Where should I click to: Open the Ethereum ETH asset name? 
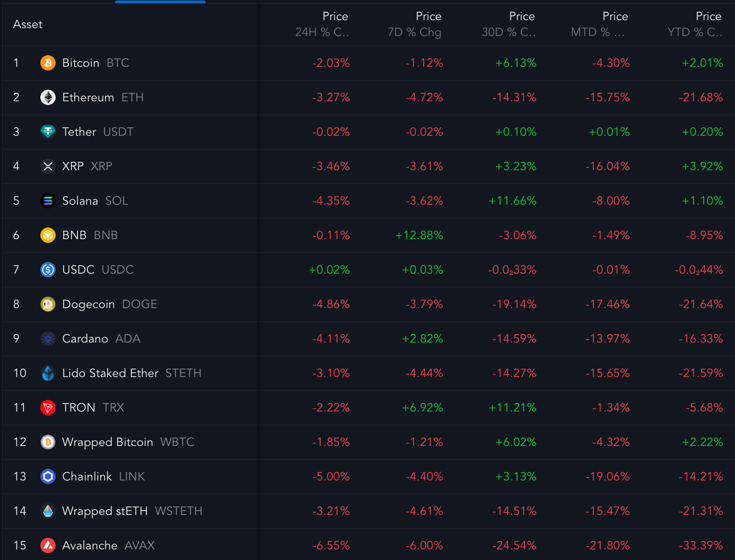(x=103, y=98)
